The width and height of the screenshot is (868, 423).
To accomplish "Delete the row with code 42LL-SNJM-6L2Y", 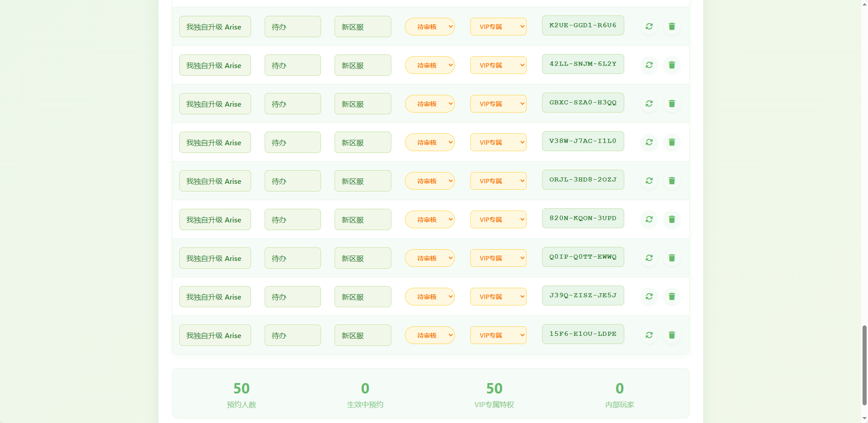I will (x=672, y=65).
